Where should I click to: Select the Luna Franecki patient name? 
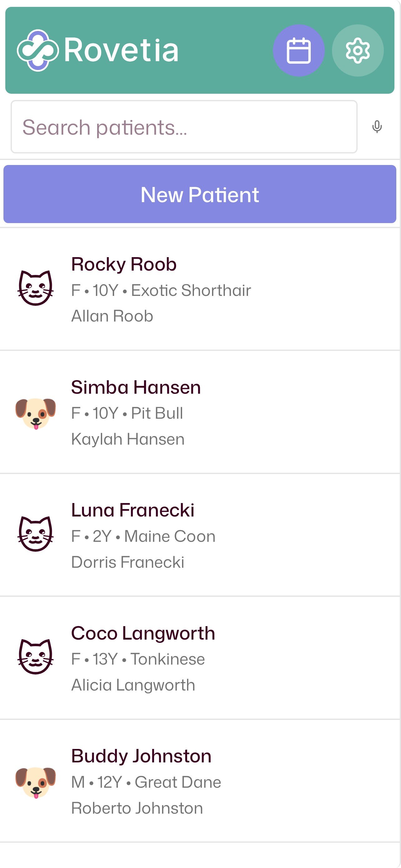coord(133,510)
